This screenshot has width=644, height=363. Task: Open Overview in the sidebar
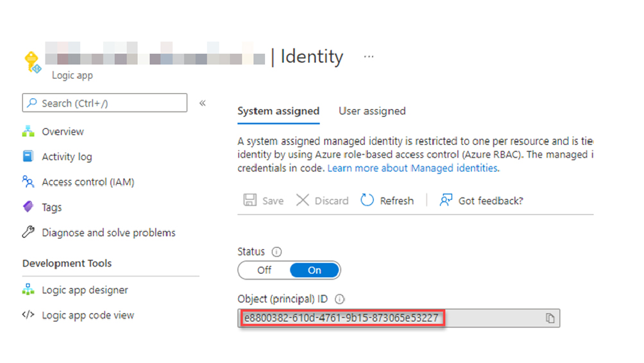[62, 131]
